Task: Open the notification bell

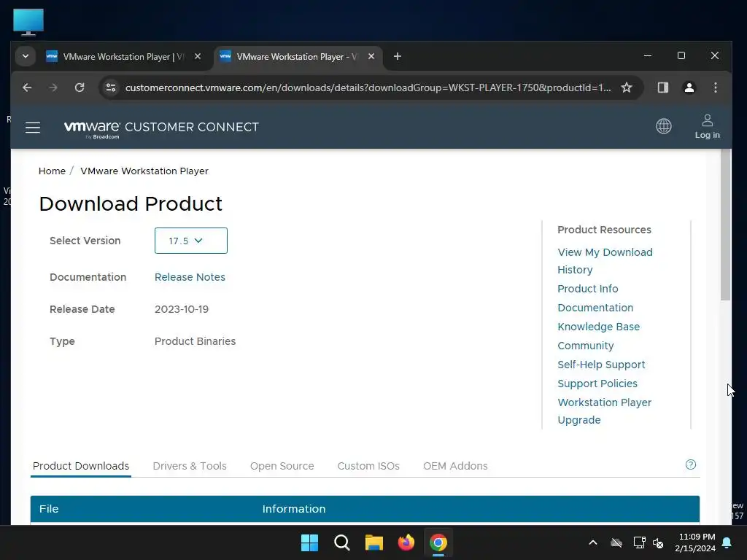Action: pos(727,542)
